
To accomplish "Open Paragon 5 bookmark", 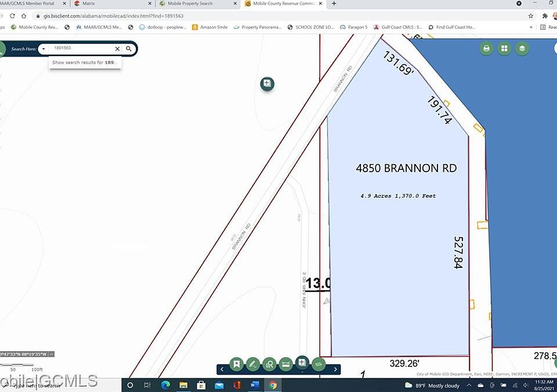I will pos(354,27).
